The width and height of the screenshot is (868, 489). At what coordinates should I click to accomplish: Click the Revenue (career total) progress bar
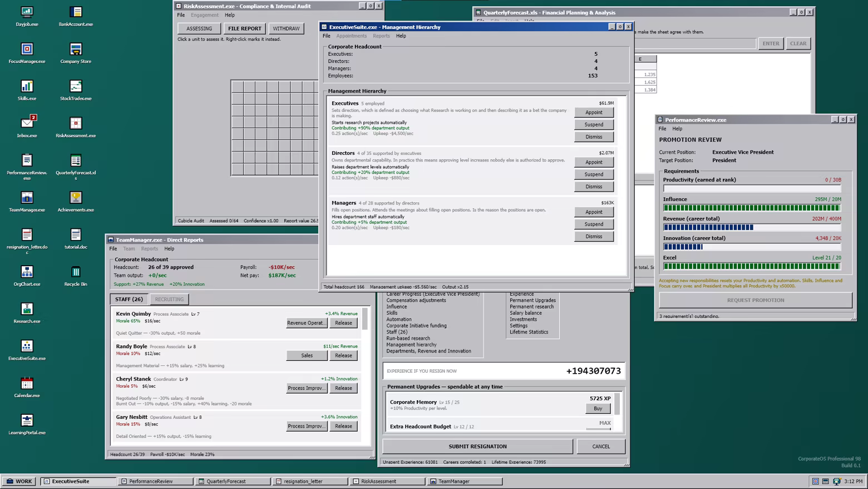(x=752, y=227)
